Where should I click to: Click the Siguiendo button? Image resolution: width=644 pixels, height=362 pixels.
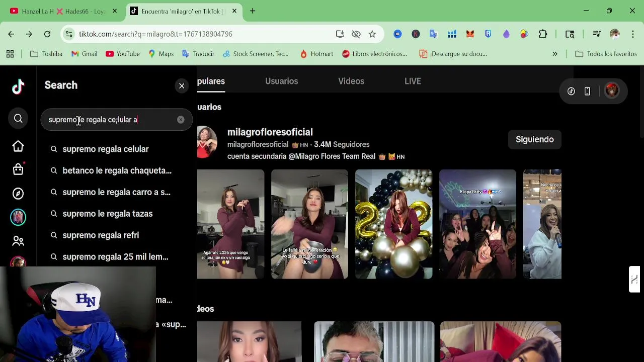(x=534, y=139)
